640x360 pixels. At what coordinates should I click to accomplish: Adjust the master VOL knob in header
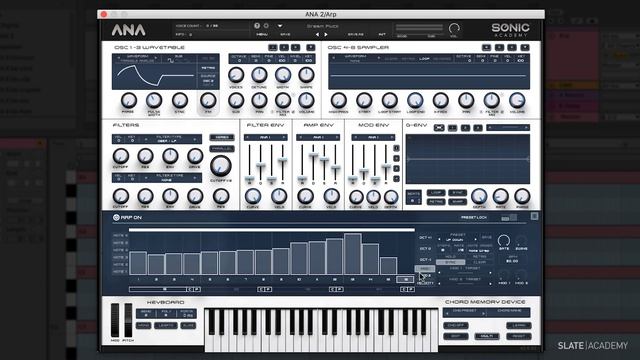point(454,29)
